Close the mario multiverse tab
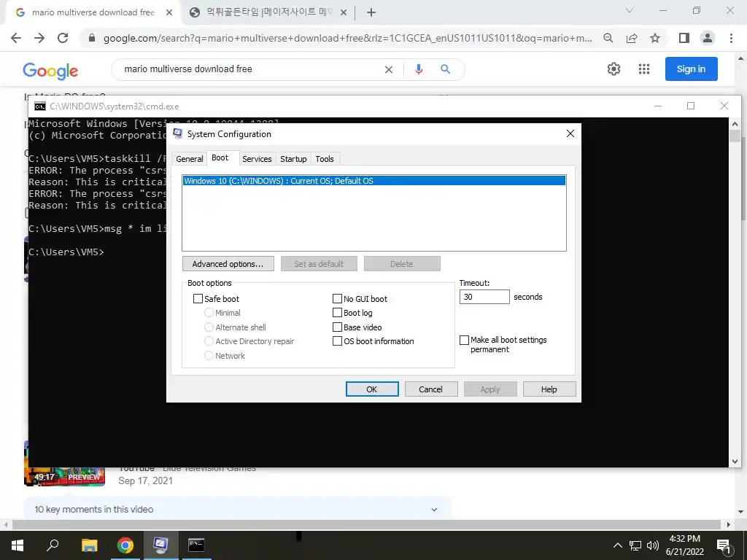Viewport: 747px width, 560px height. [169, 12]
